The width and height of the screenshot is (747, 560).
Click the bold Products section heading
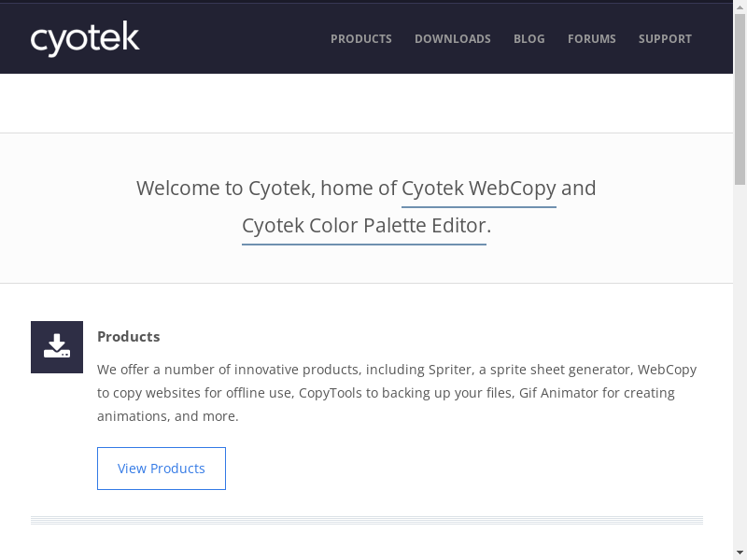(x=129, y=337)
